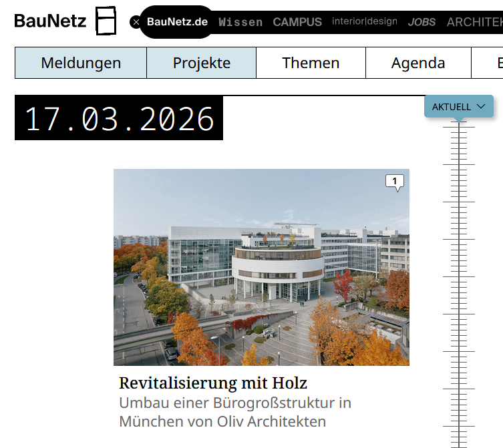Select the Themen tab
Image resolution: width=503 pixels, height=448 pixels.
click(x=311, y=63)
